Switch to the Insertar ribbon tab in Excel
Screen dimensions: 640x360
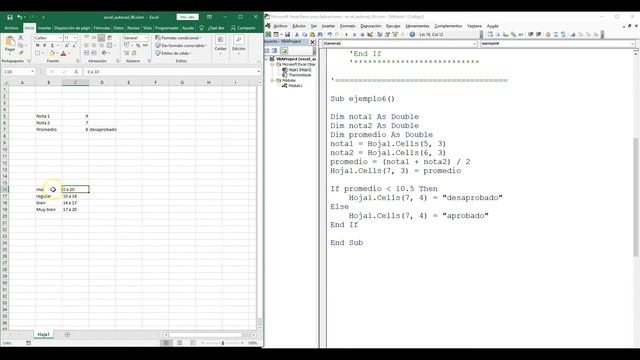tap(44, 28)
